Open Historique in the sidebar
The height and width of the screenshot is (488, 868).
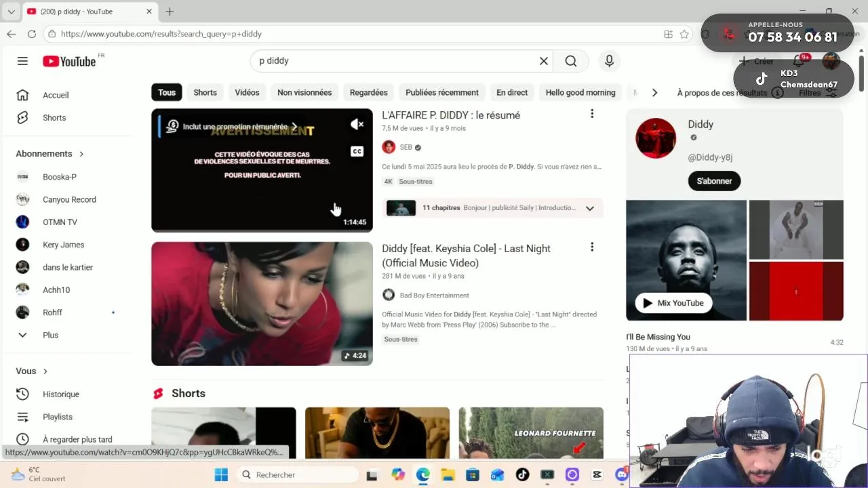tap(66, 394)
